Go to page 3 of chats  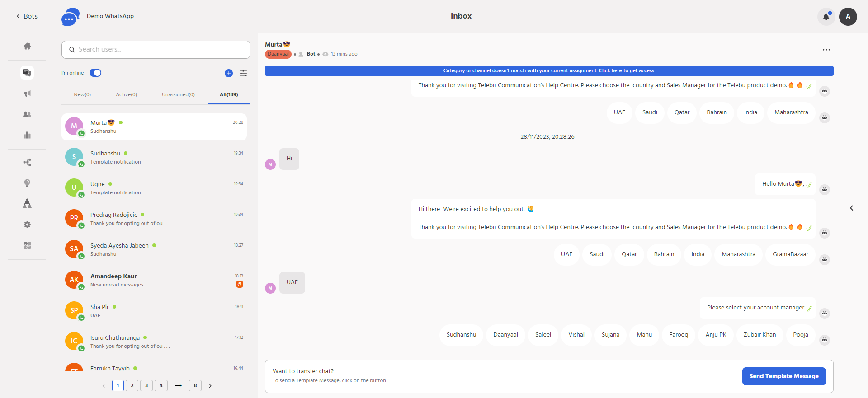tap(146, 385)
